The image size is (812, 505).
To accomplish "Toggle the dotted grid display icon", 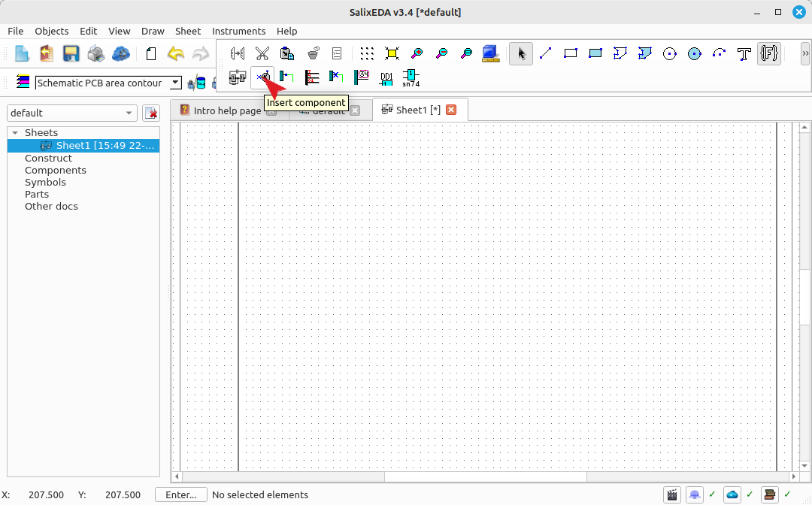I will point(367,53).
